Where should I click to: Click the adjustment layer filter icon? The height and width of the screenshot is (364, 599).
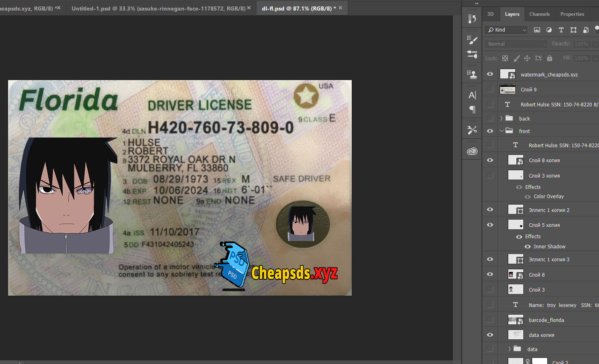pos(549,30)
